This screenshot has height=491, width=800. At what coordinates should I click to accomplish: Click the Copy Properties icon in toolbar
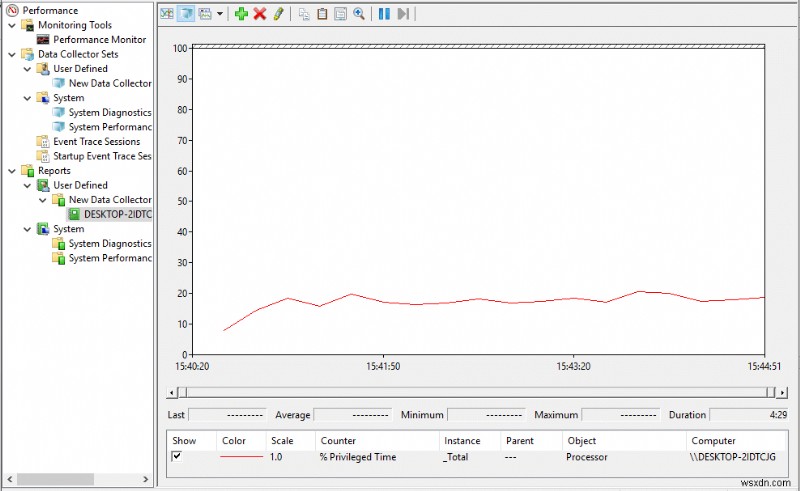click(x=304, y=14)
